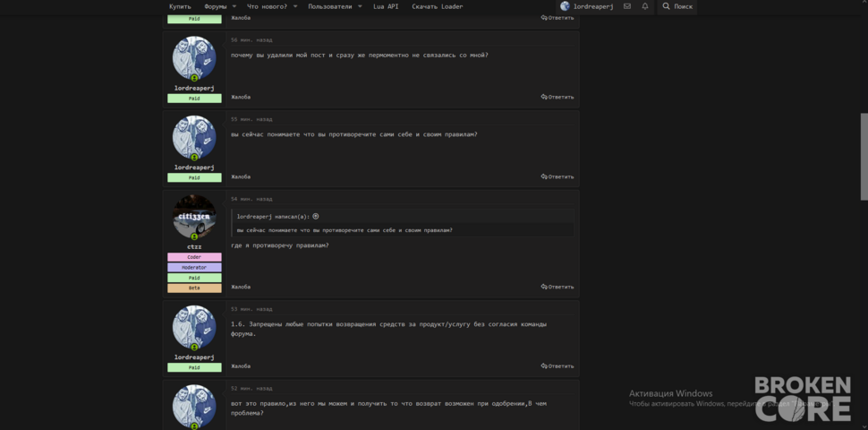Image resolution: width=868 pixels, height=430 pixels.
Task: Open the Что нового? menu item
Action: pos(267,6)
